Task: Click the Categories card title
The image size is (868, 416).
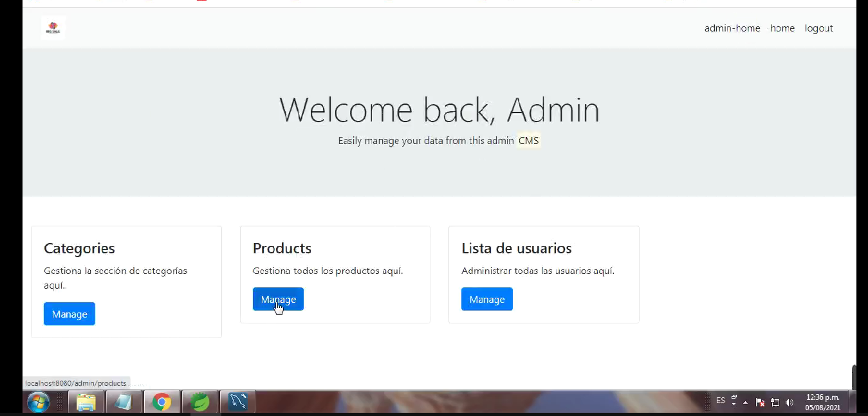Action: (79, 248)
